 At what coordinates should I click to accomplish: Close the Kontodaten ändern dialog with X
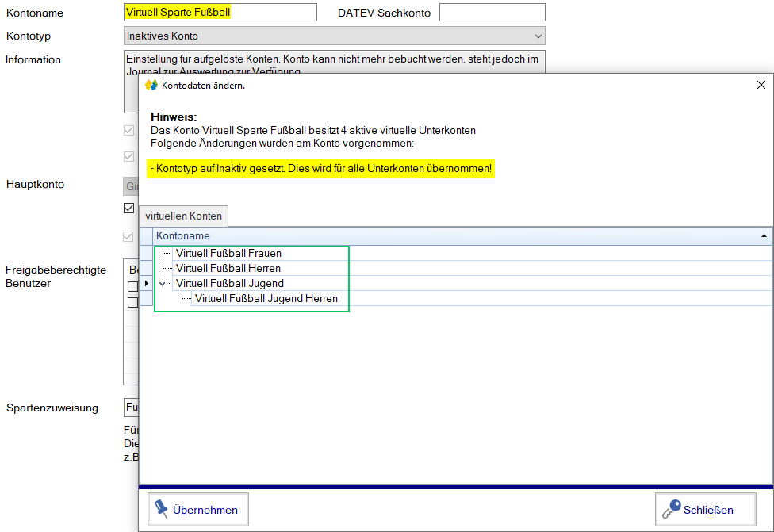coord(761,85)
